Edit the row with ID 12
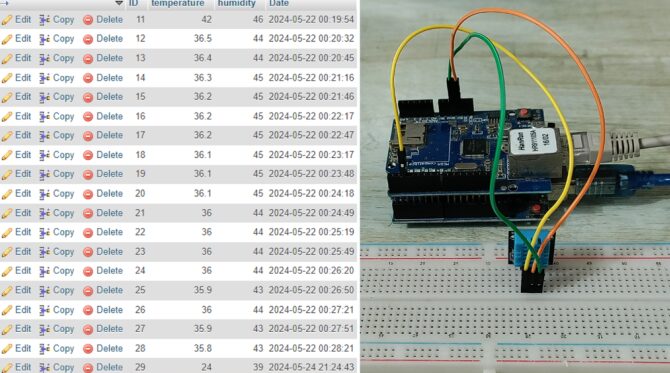670x373 pixels. click(x=17, y=39)
